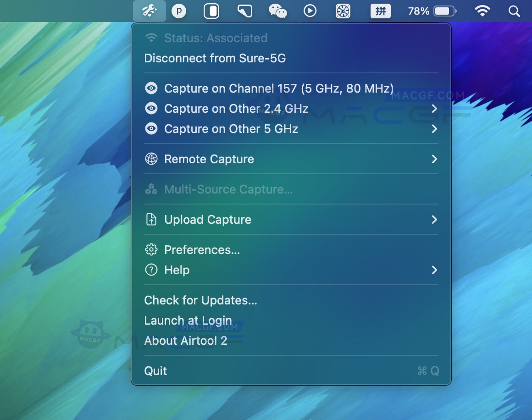Expand the Remote Capture submenu
The image size is (532, 420).
pyautogui.click(x=434, y=159)
